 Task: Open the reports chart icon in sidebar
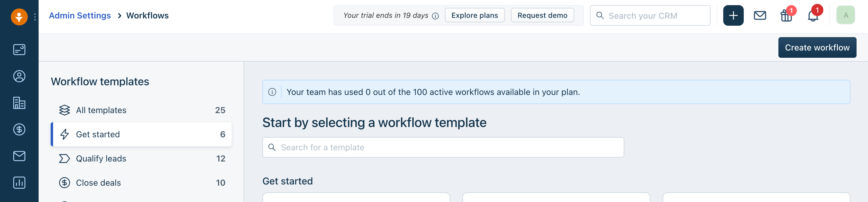click(19, 183)
